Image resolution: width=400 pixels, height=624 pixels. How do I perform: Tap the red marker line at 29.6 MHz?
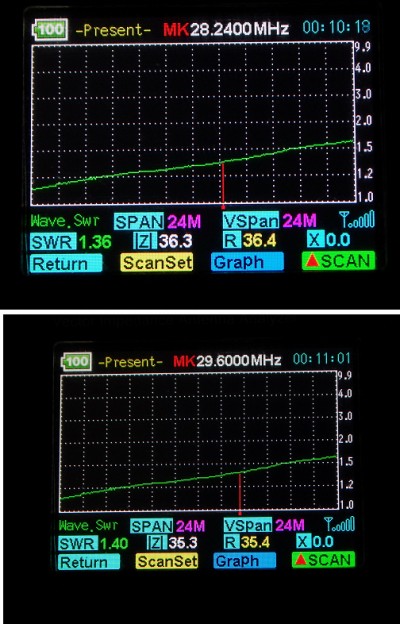(x=240, y=494)
